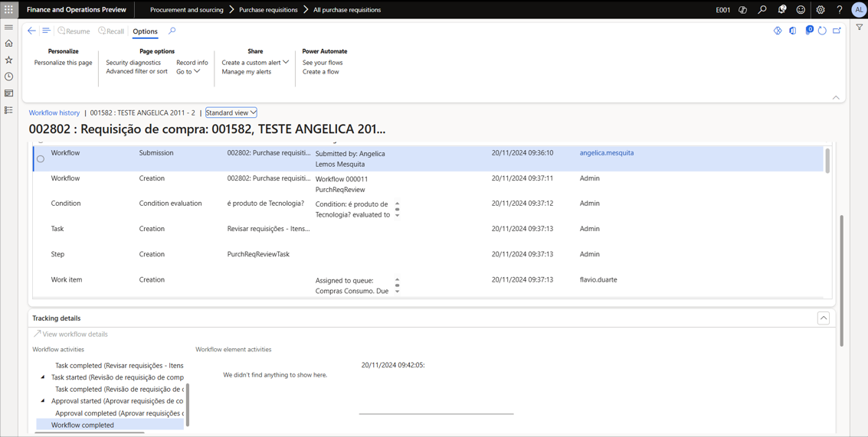Click the notifications bell icon

781,10
